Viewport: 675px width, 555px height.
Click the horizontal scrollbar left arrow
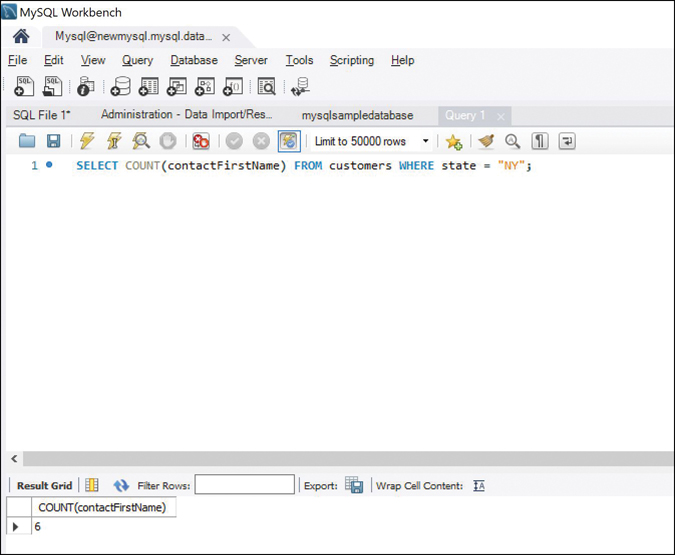pyautogui.click(x=14, y=459)
